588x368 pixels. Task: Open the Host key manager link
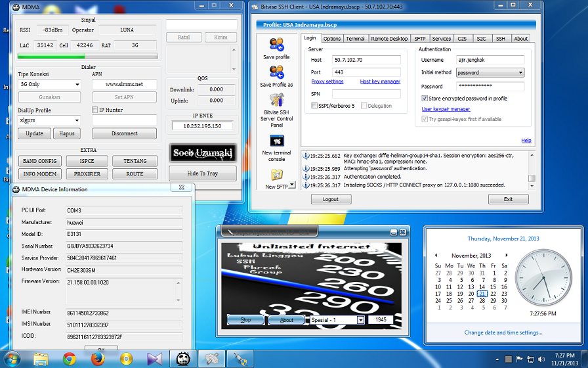pyautogui.click(x=380, y=81)
